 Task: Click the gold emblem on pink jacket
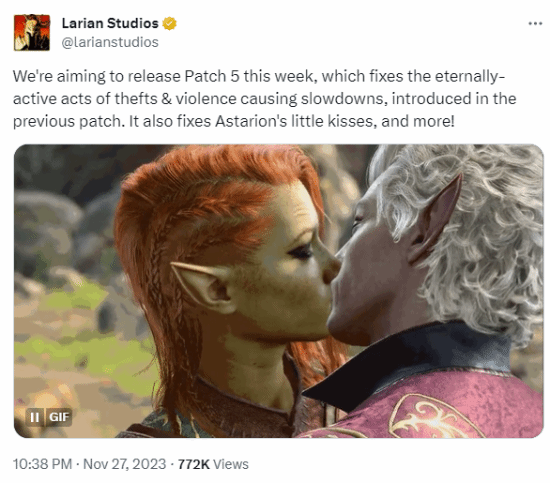(435, 417)
